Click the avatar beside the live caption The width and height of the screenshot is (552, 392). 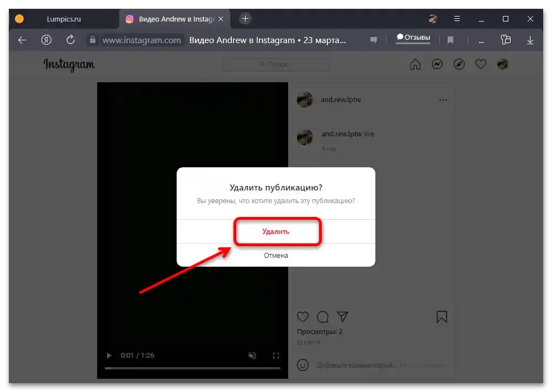305,137
